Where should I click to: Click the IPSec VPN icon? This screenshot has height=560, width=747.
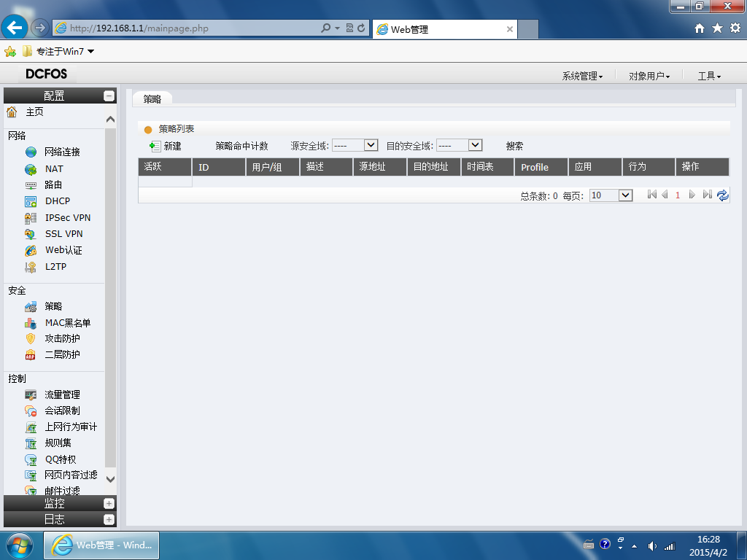[31, 218]
